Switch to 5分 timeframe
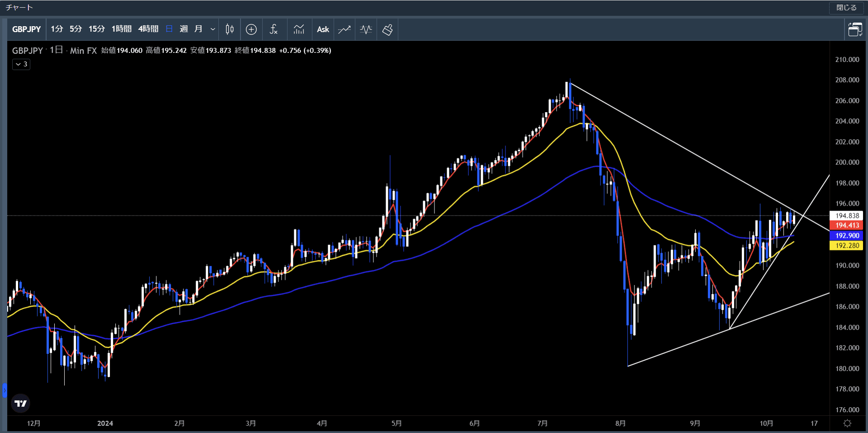 75,29
